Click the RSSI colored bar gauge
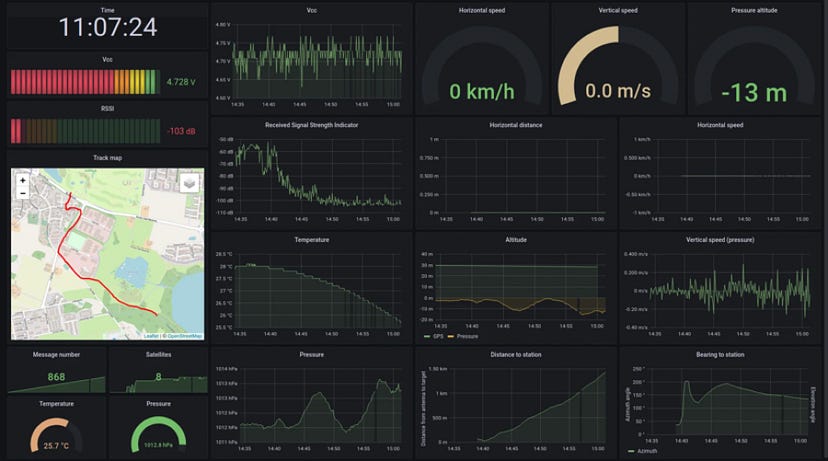This screenshot has width=828, height=461. click(x=85, y=131)
